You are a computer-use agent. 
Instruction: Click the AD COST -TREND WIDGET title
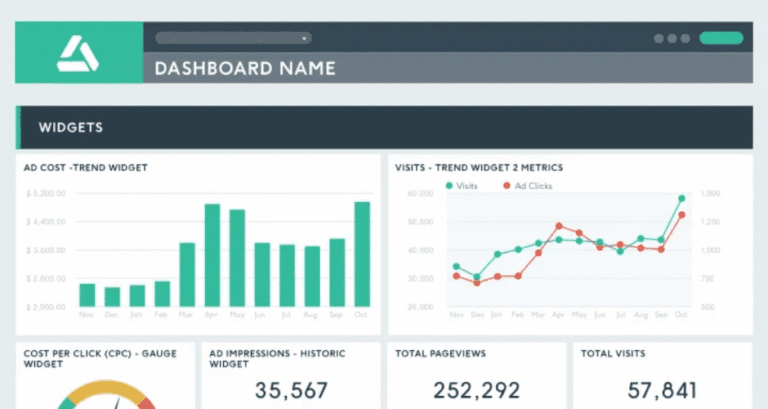pyautogui.click(x=85, y=168)
